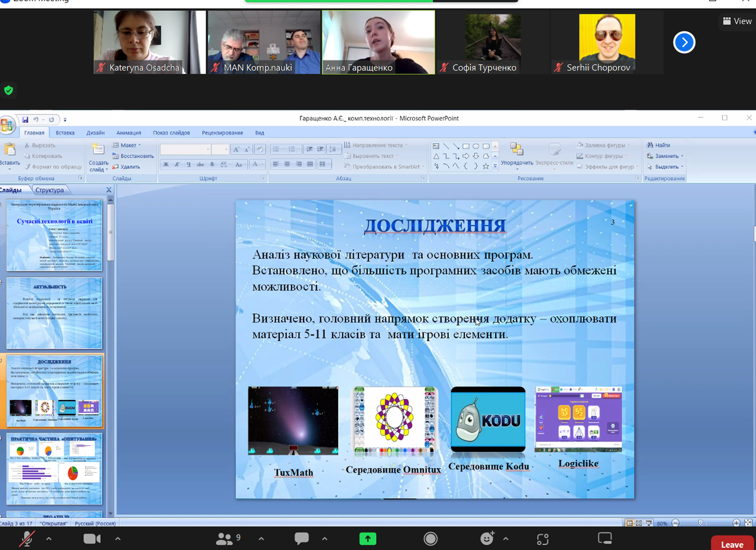Viewport: 756px width, 550px height.
Task: Open the Zoom chat panel
Action: (301, 538)
